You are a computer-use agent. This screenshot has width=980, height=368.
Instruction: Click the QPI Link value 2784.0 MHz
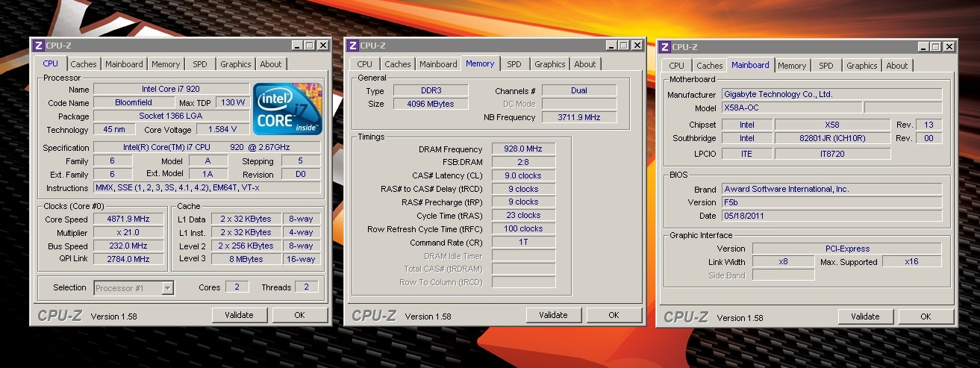[128, 259]
